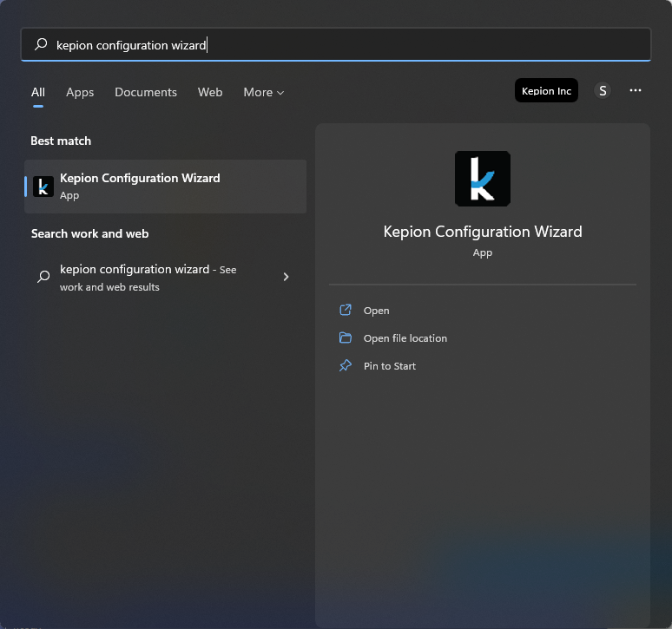Open the three-dot options menu
This screenshot has height=629, width=672.
(636, 90)
